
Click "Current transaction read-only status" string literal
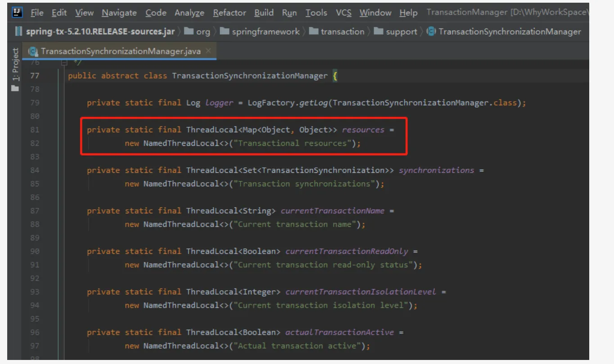point(323,265)
